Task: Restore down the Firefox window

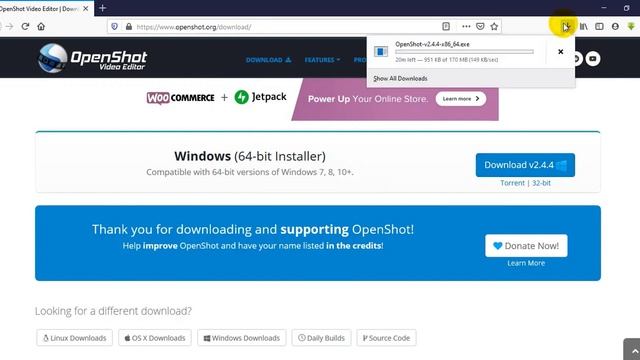Action: [x=627, y=8]
